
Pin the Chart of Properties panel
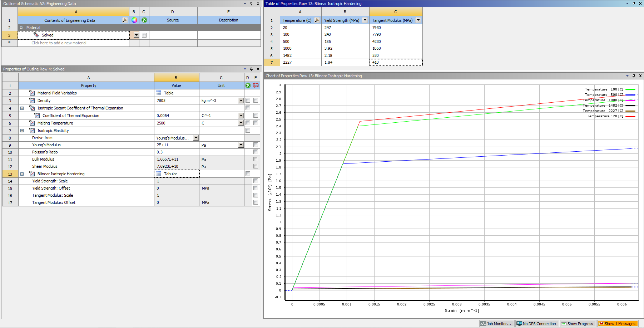(x=634, y=76)
